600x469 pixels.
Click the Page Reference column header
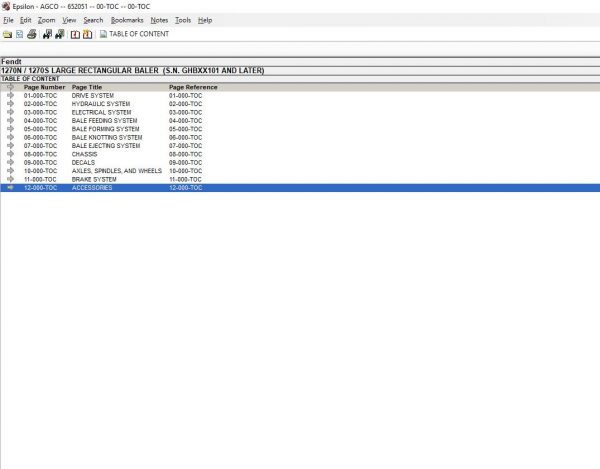pyautogui.click(x=193, y=87)
